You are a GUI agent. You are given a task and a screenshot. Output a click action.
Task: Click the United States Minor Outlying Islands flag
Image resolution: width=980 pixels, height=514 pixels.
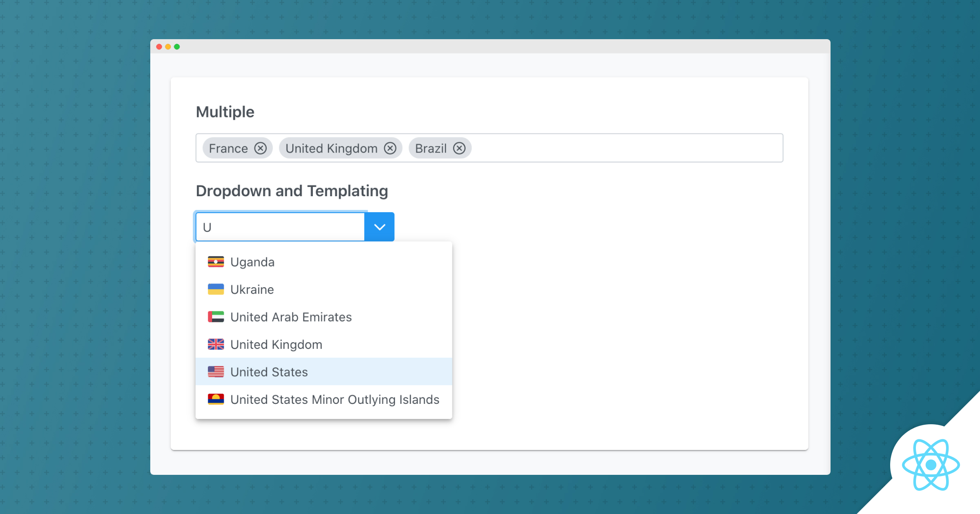point(216,399)
